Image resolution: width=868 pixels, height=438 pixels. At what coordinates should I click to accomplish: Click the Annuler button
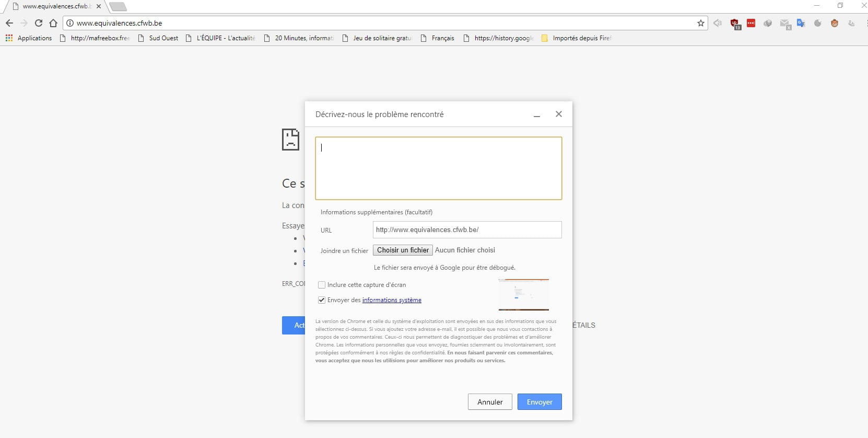(x=489, y=402)
